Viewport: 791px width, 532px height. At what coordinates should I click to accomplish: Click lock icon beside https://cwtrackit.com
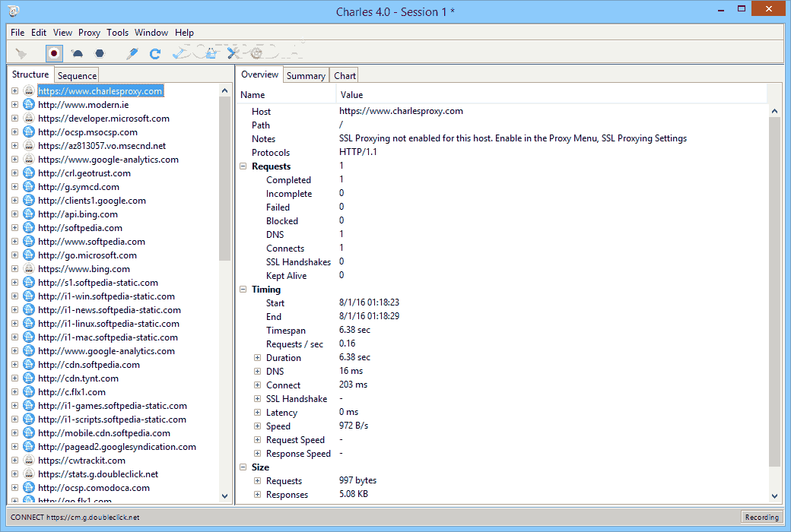click(29, 460)
